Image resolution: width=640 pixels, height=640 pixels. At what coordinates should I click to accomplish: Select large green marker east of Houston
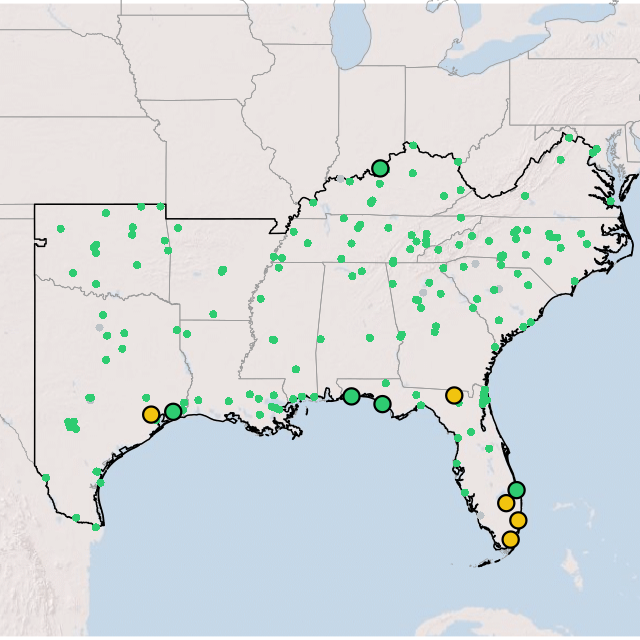tap(173, 411)
